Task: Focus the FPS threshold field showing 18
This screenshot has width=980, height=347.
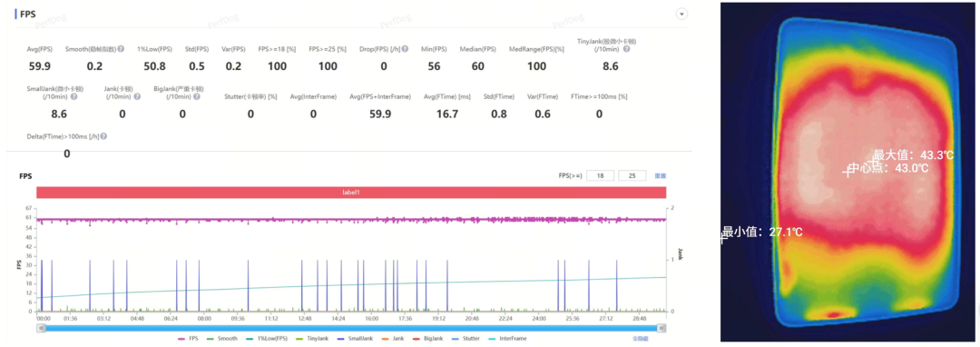Action: point(600,175)
